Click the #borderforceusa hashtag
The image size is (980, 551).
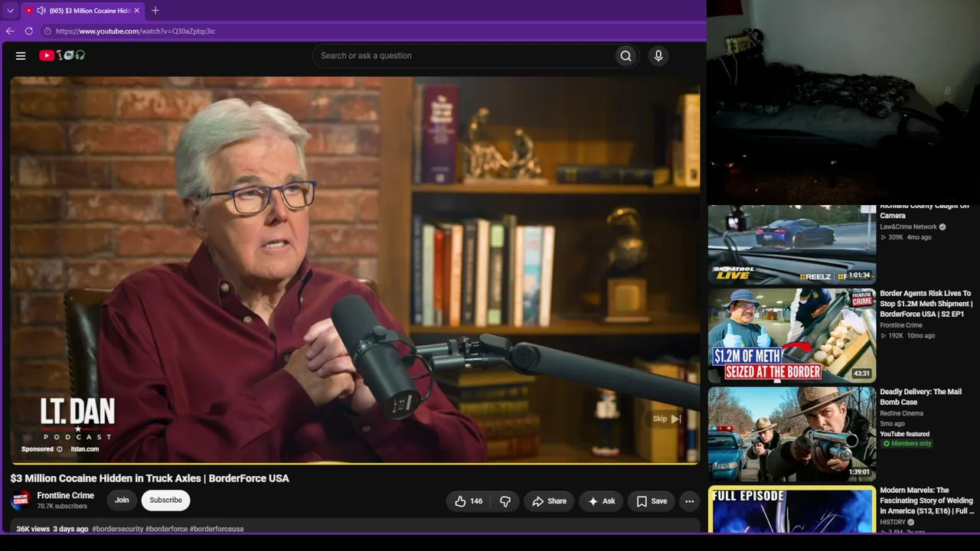click(217, 529)
